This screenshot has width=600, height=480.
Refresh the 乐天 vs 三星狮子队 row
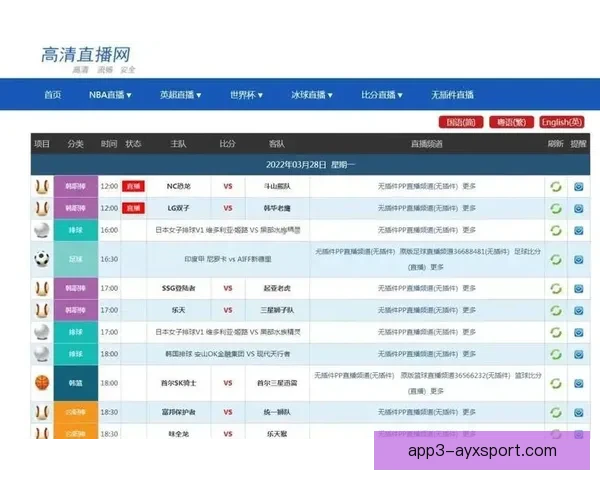(x=556, y=310)
